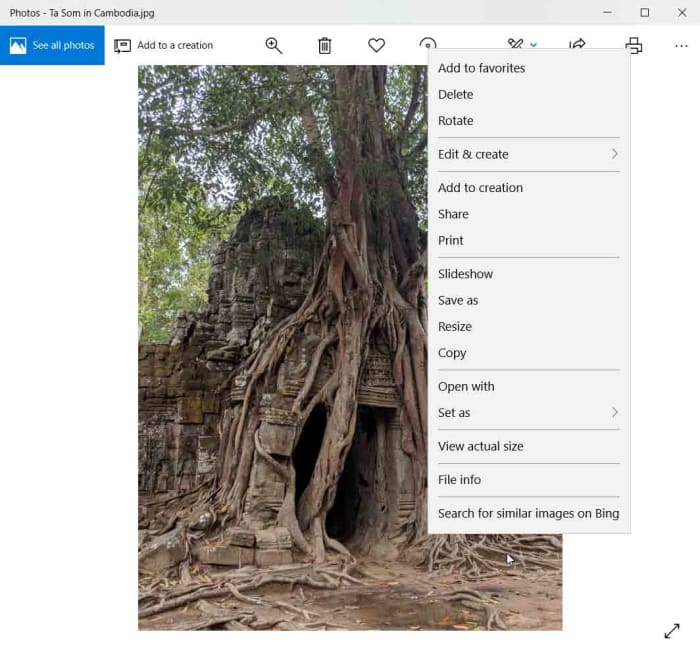Click the share arrow icon
The width and height of the screenshot is (700, 657).
[x=577, y=43]
